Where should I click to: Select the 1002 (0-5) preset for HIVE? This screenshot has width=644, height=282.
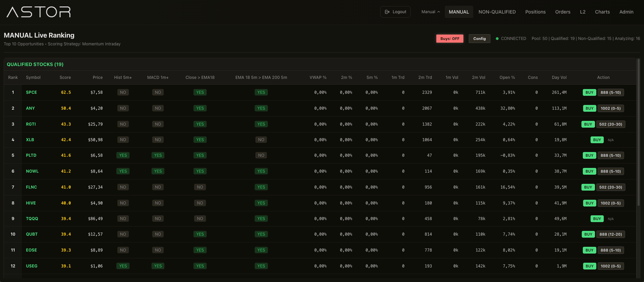[x=611, y=203]
